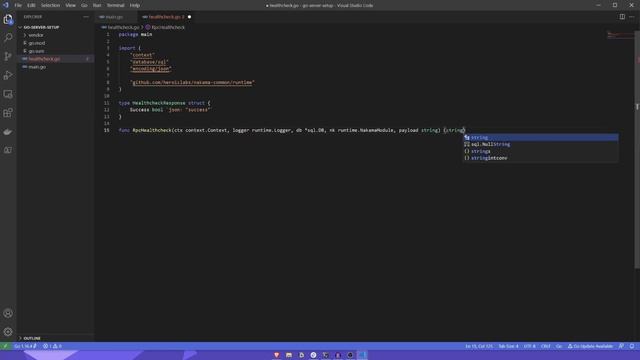Open the File menu
The image size is (640, 360).
pyautogui.click(x=18, y=5)
